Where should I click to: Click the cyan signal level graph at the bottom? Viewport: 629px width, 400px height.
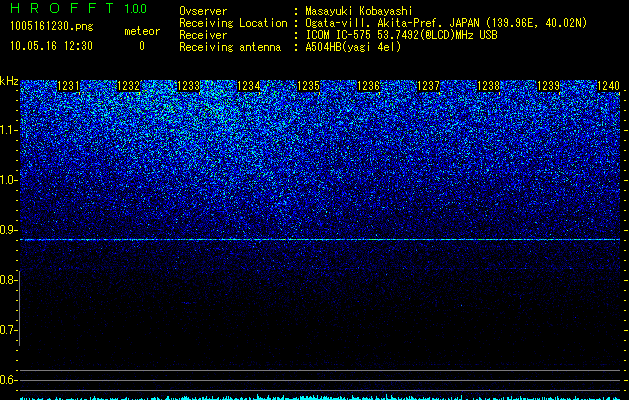coord(320,397)
